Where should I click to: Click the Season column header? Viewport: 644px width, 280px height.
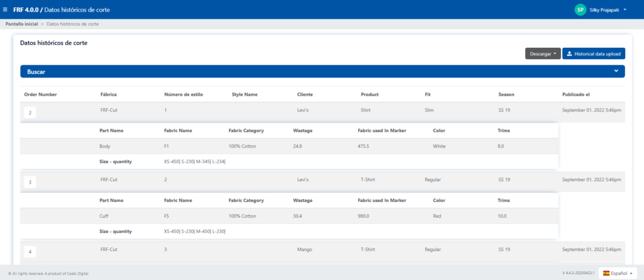pos(506,94)
